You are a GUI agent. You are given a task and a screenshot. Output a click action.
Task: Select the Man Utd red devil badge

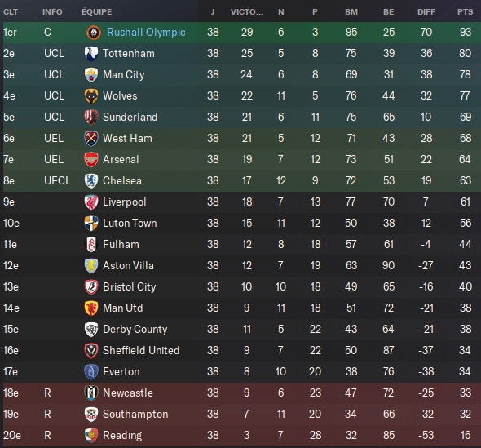[91, 308]
